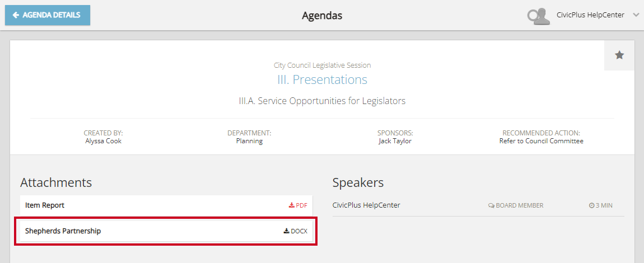644x263 pixels.
Task: Go back with Agenda Details button
Action: 48,15
